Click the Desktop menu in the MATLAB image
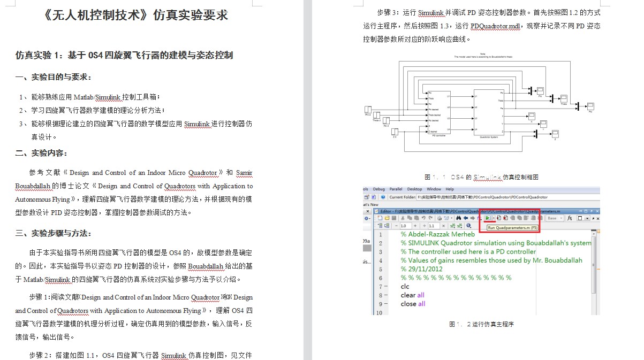The image size is (644, 360). [414, 189]
